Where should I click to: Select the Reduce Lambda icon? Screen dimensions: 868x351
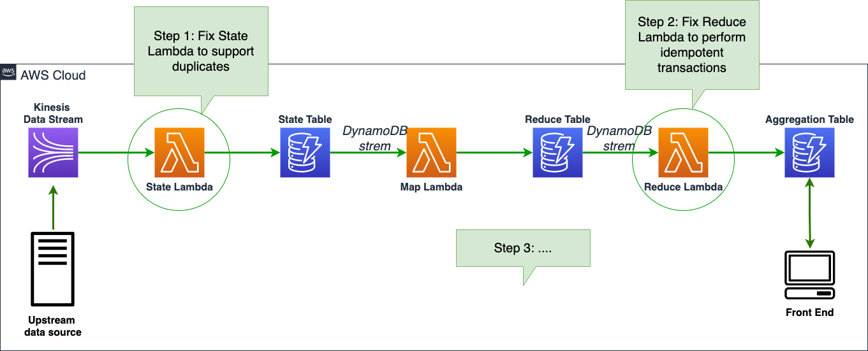[683, 152]
